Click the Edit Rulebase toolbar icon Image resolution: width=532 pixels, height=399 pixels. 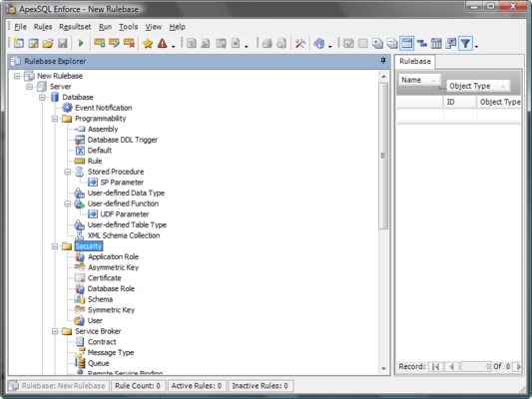33,44
